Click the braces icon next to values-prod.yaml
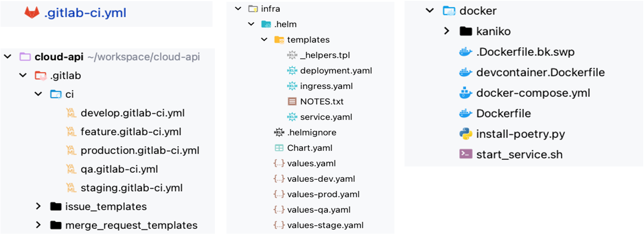The width and height of the screenshot is (644, 234). click(279, 194)
